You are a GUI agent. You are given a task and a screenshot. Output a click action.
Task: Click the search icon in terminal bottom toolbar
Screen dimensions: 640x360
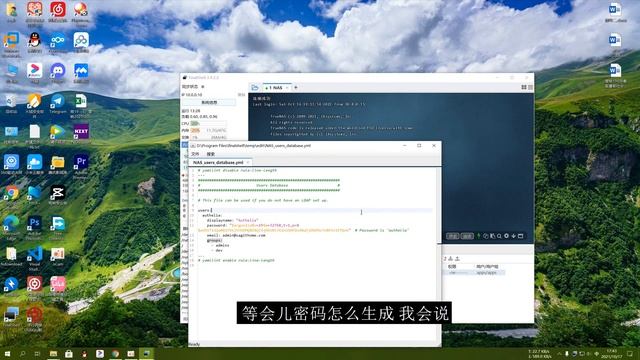pos(499,236)
